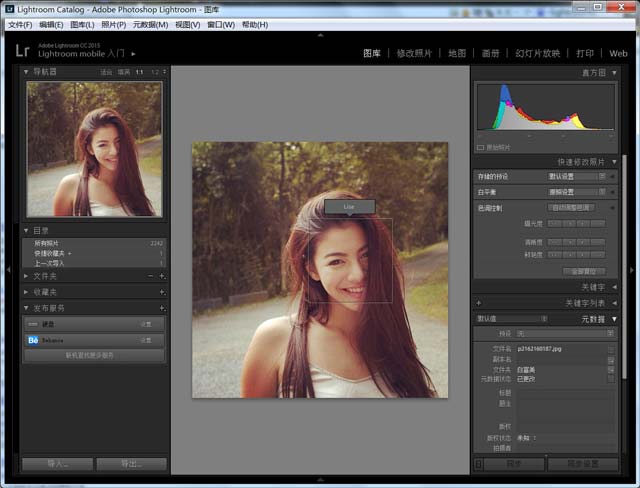Set navigator zoom to 1:1
This screenshot has height=488, width=640.
click(x=140, y=72)
